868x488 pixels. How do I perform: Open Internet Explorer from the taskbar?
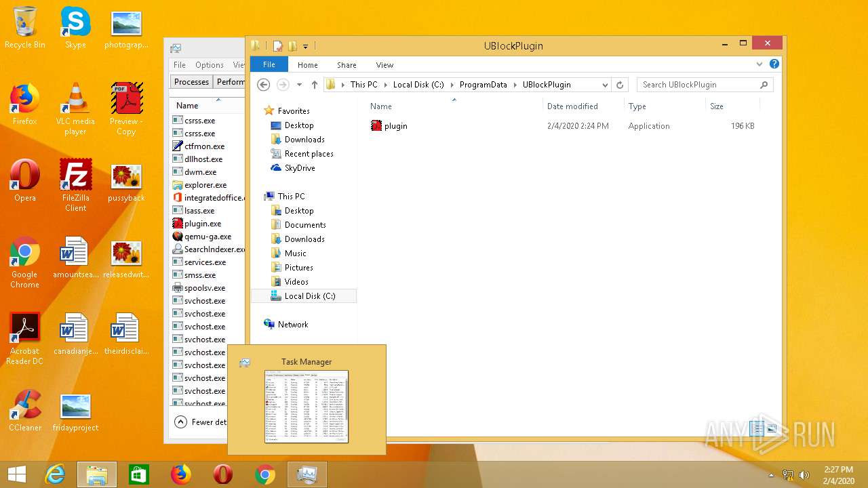[55, 474]
